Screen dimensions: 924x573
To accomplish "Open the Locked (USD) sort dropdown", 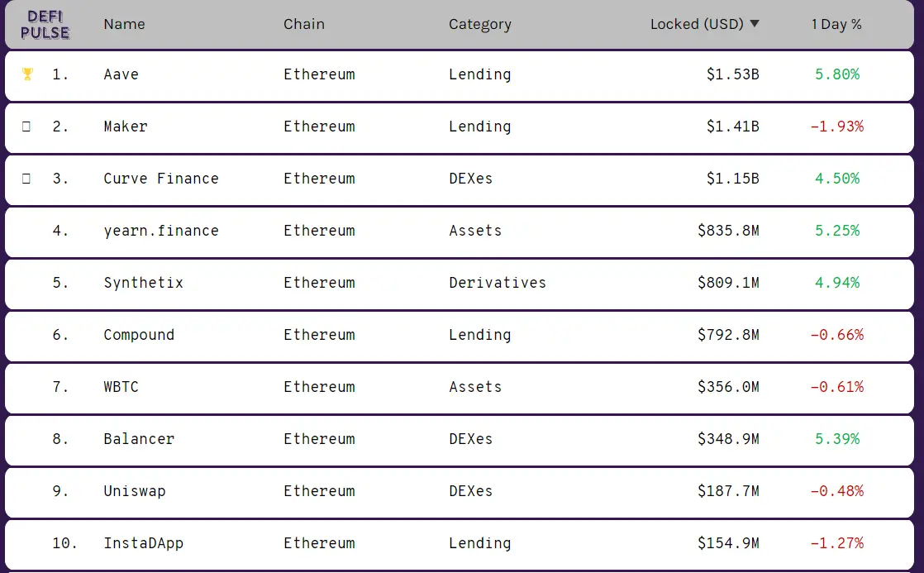I will (753, 24).
